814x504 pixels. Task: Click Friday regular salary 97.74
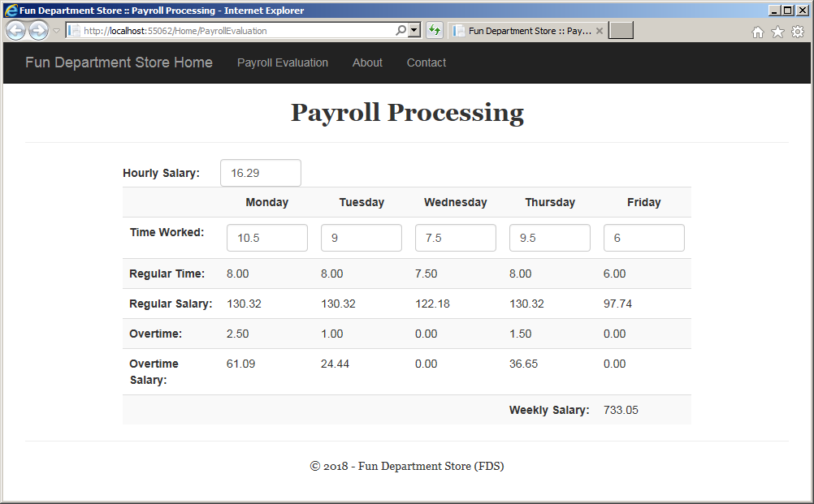pyautogui.click(x=617, y=304)
